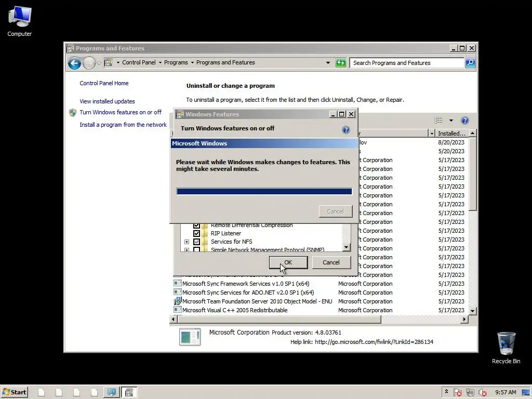Click the taskbar clock showing 9:57 AM

[x=505, y=393]
